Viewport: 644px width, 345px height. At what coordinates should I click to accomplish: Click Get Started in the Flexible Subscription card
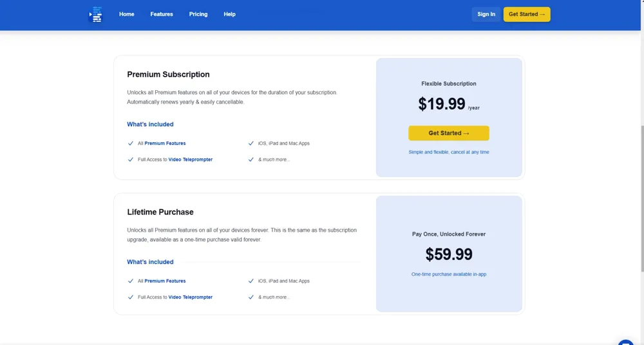pos(449,133)
